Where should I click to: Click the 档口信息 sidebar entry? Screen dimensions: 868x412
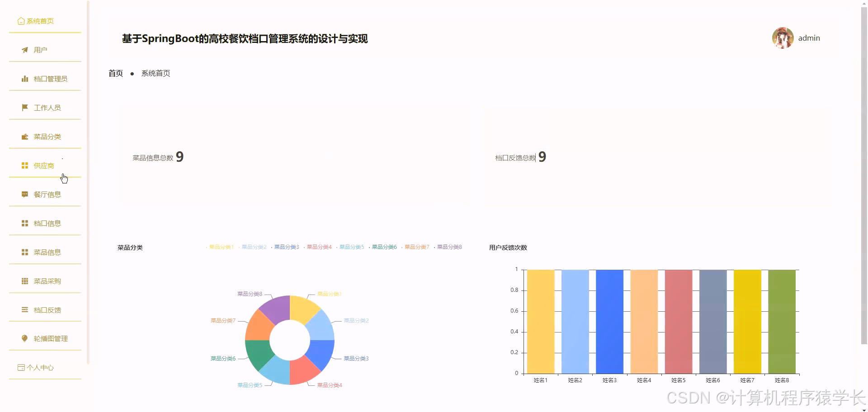pos(47,223)
